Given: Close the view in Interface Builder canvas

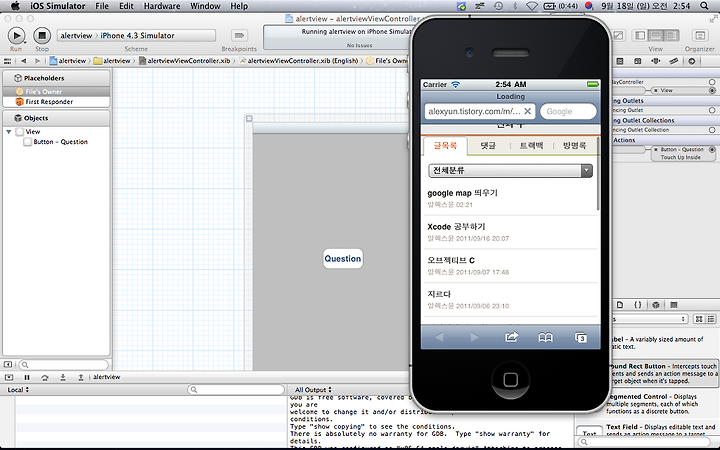Looking at the screenshot, I should (x=249, y=118).
